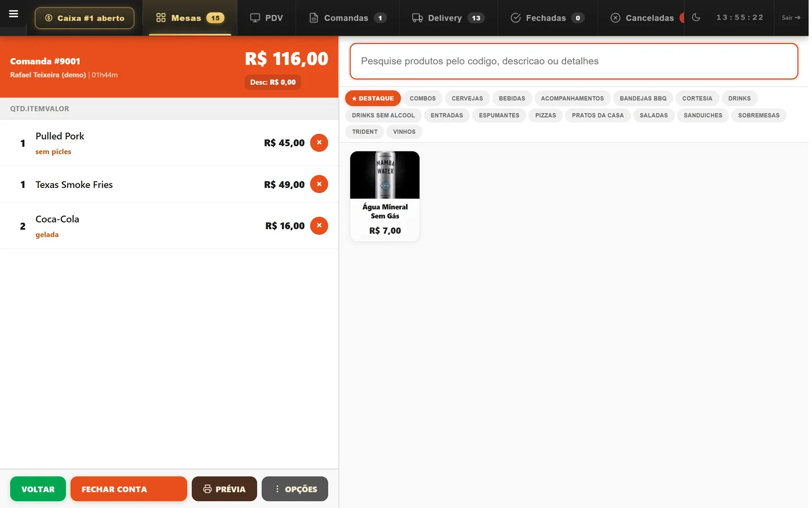The image size is (812, 508).
Task: Expand the Opções menu button
Action: click(x=295, y=489)
